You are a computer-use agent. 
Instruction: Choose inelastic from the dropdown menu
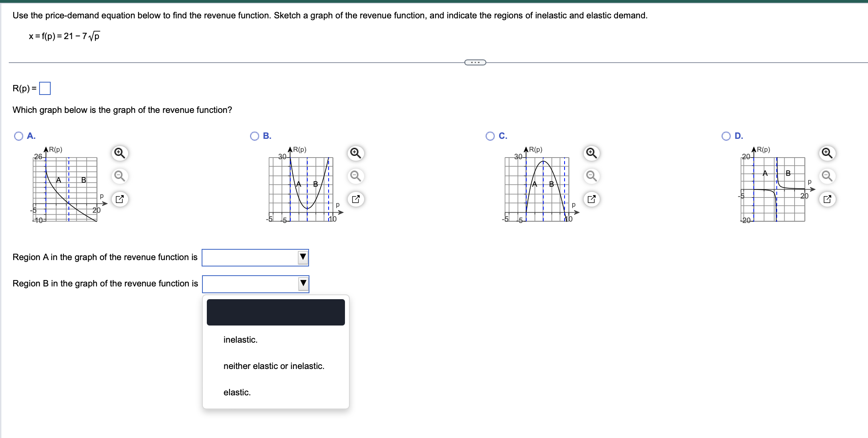[240, 339]
